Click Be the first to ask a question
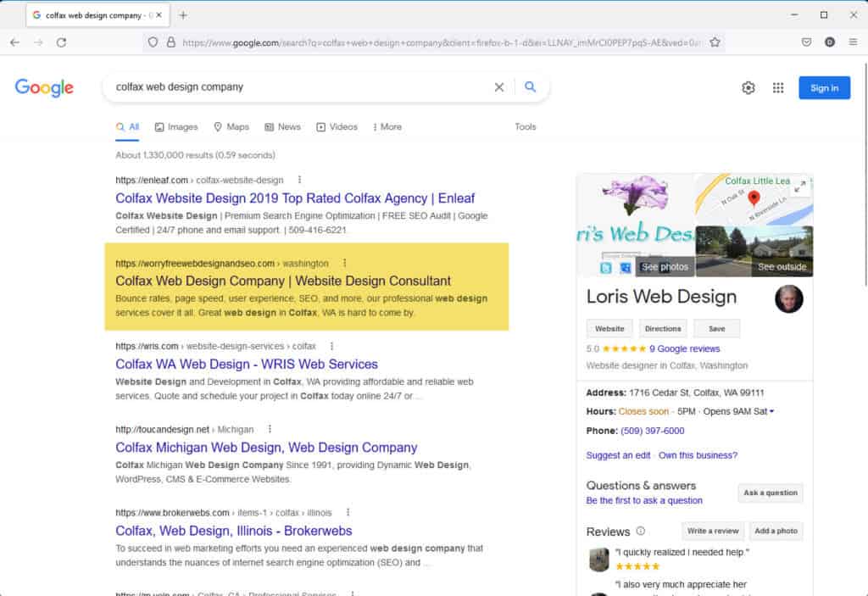 [x=644, y=500]
